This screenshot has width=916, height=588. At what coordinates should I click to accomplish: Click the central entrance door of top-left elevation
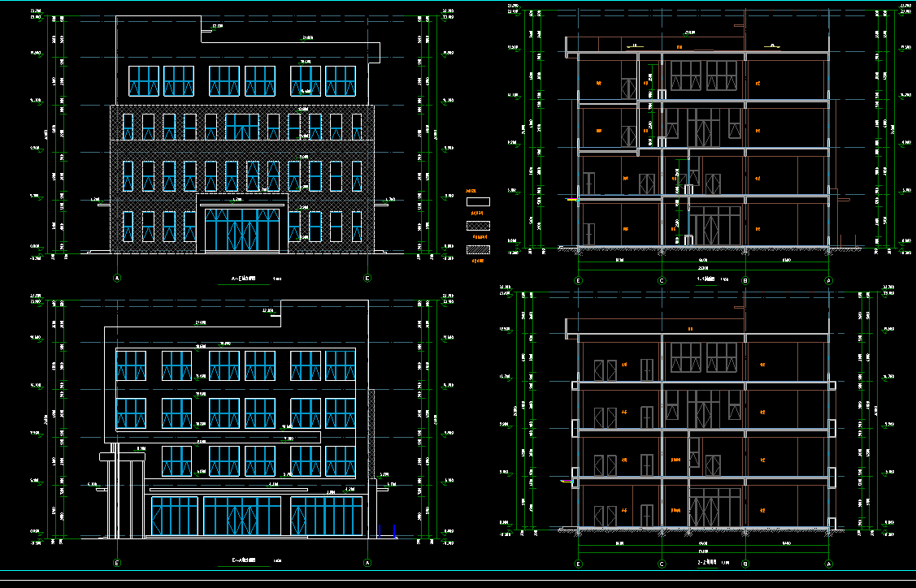point(242,231)
